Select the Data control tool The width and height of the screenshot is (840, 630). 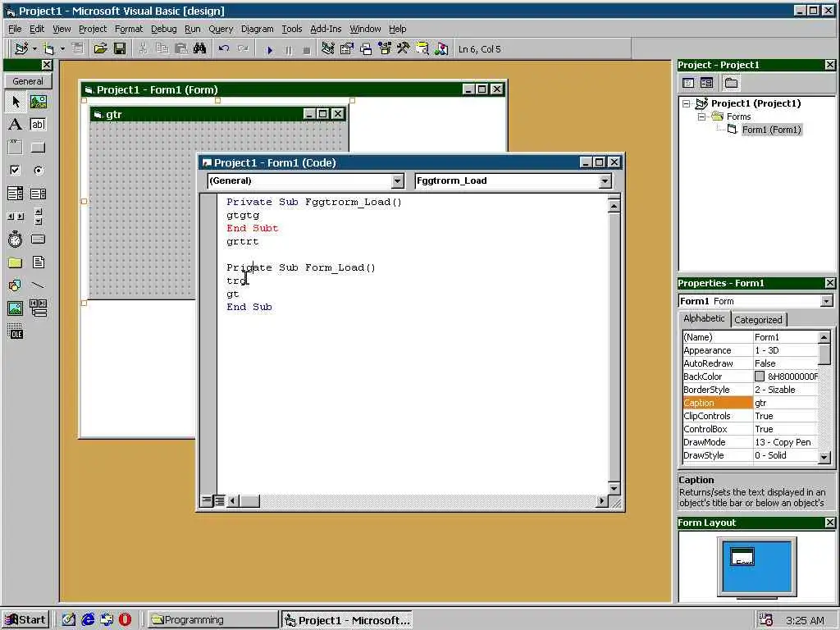(38, 308)
